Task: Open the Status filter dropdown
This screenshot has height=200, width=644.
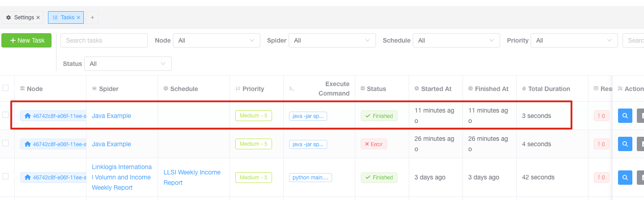Action: click(128, 64)
